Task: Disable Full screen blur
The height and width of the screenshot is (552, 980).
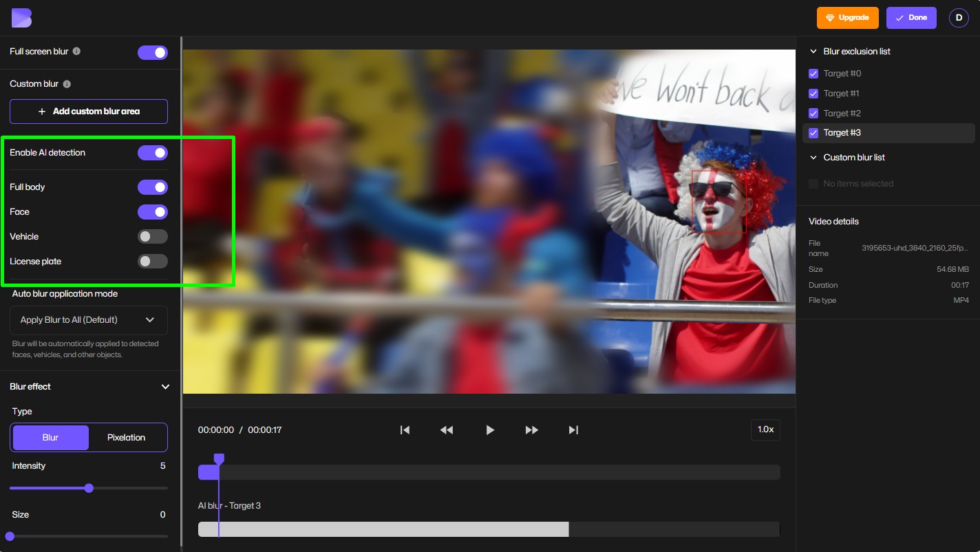Action: pos(152,52)
